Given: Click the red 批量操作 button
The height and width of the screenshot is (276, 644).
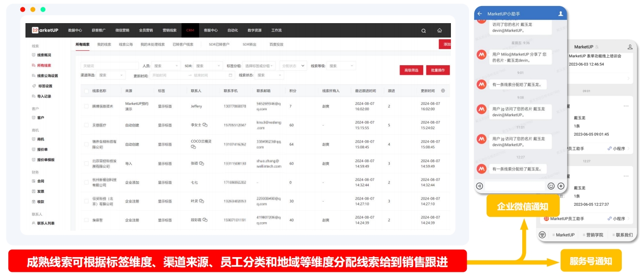Looking at the screenshot, I should [438, 70].
